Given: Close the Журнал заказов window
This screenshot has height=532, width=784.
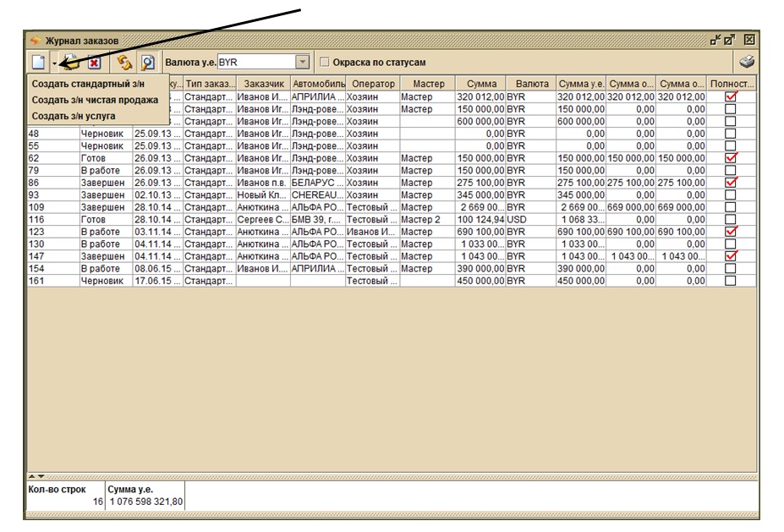Looking at the screenshot, I should [749, 40].
